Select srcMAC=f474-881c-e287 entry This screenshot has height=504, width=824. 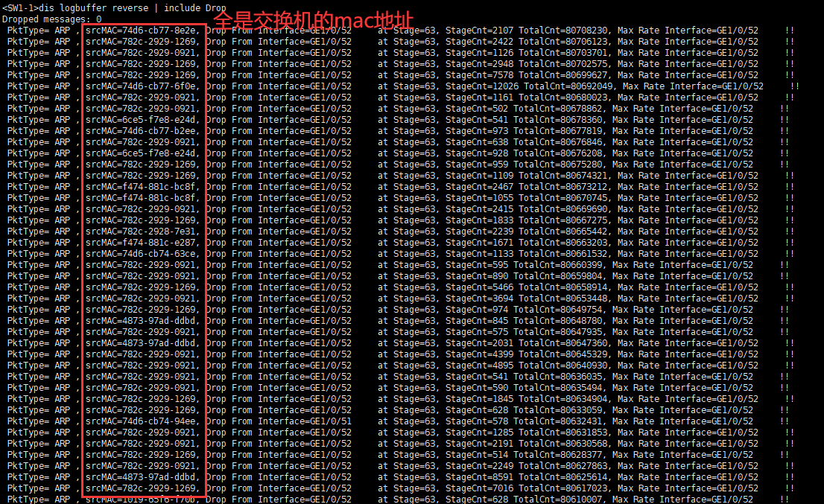coord(142,243)
